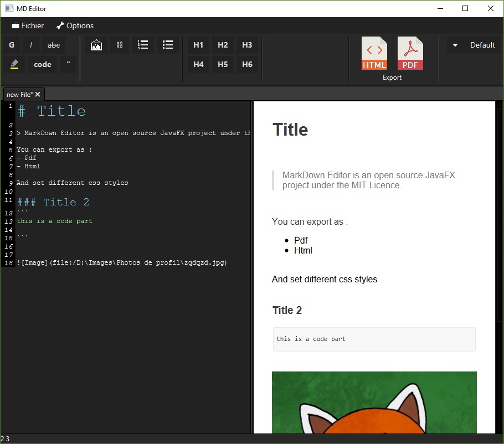This screenshot has width=504, height=444.
Task: Open the Options menu
Action: [x=75, y=25]
